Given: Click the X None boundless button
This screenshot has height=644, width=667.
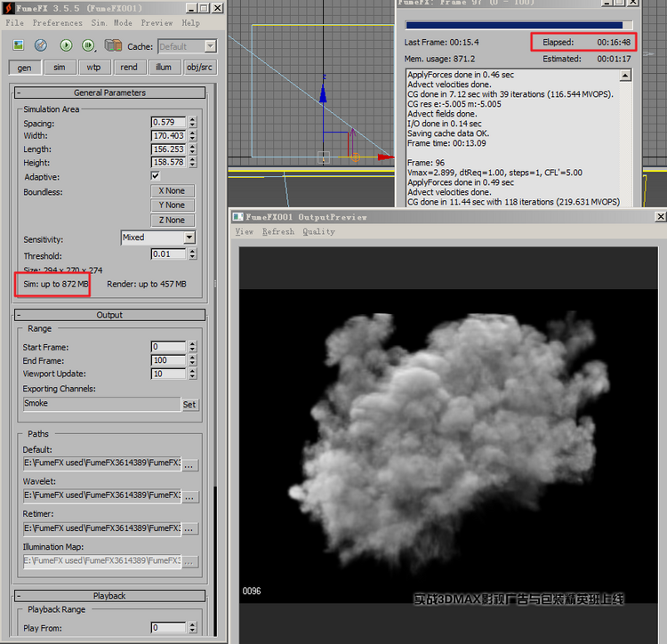Looking at the screenshot, I should (x=173, y=190).
